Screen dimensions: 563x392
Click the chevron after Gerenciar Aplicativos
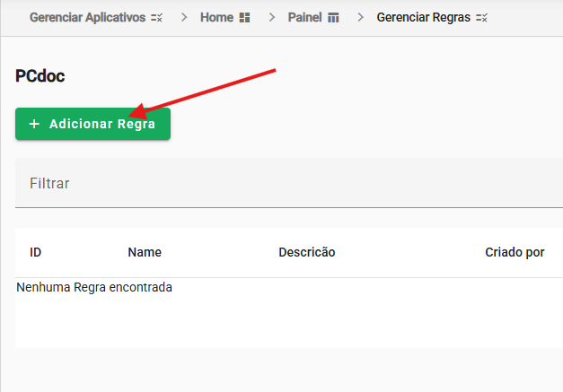click(184, 18)
